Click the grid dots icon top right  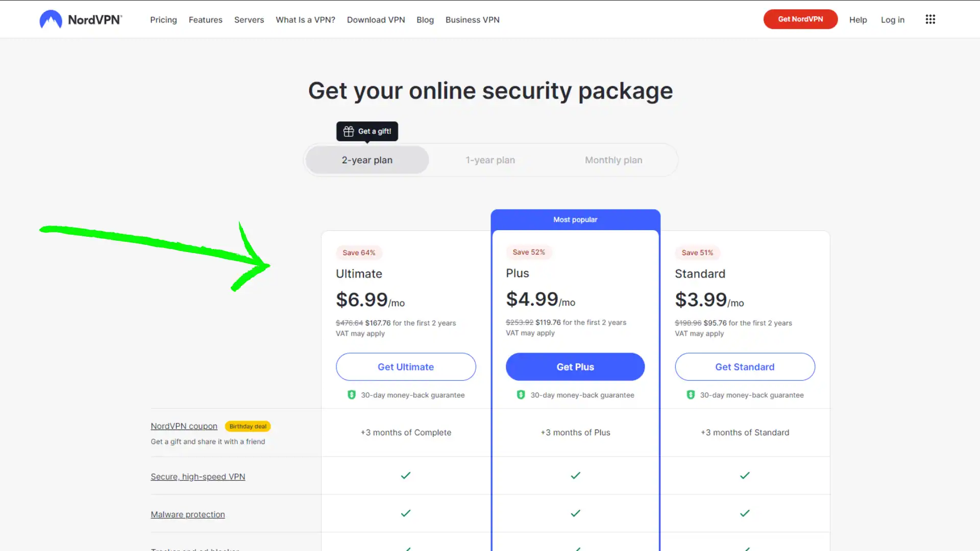(x=930, y=19)
